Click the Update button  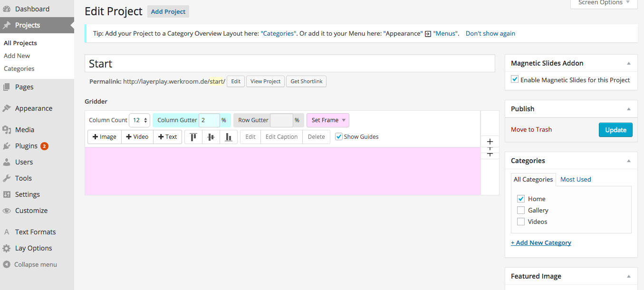click(x=615, y=130)
